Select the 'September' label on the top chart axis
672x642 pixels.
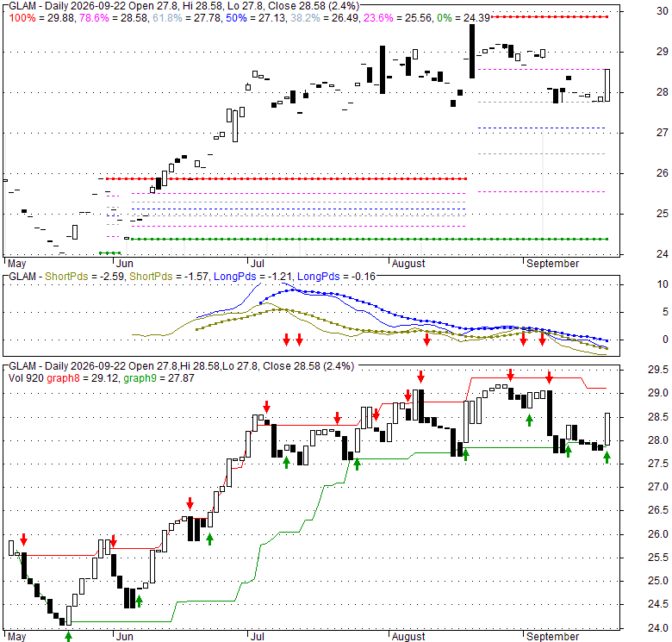[552, 264]
